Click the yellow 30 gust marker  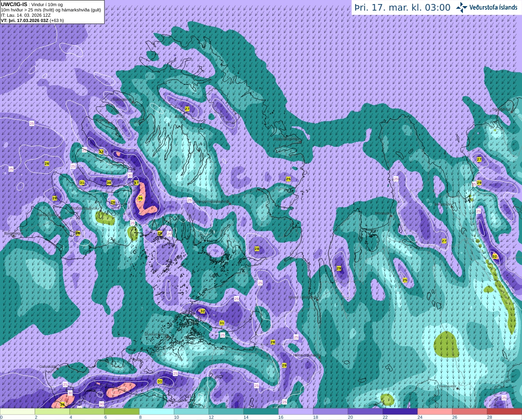tap(109, 183)
